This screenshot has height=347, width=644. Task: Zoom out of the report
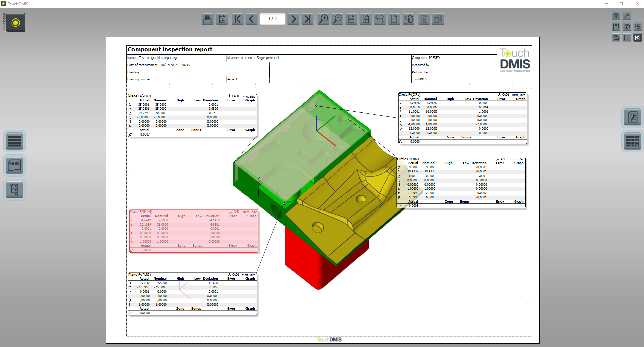coord(337,19)
